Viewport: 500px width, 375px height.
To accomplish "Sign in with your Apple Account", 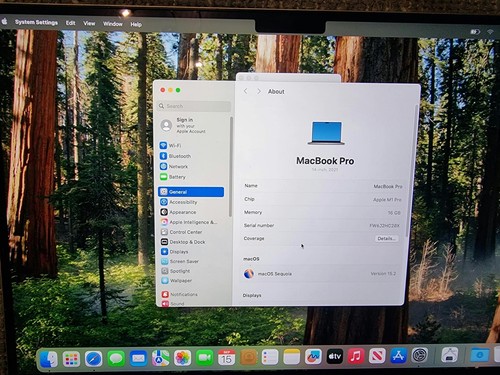I will [183, 125].
